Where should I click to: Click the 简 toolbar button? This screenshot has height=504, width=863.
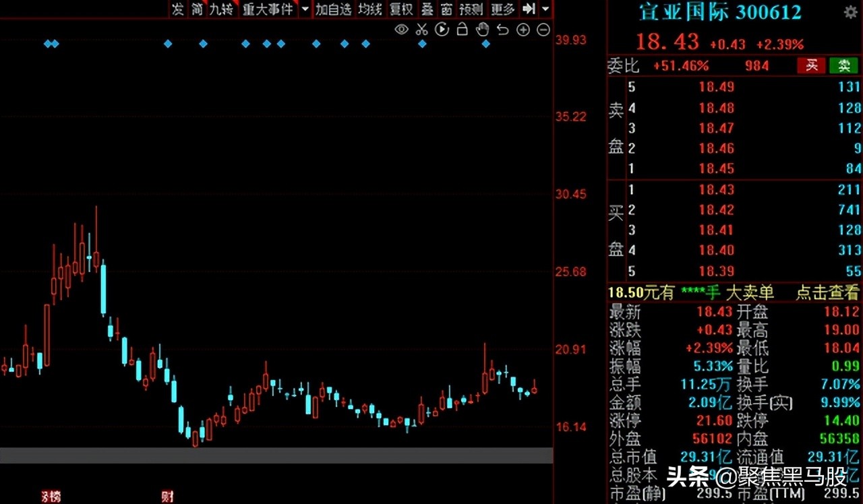click(x=196, y=9)
